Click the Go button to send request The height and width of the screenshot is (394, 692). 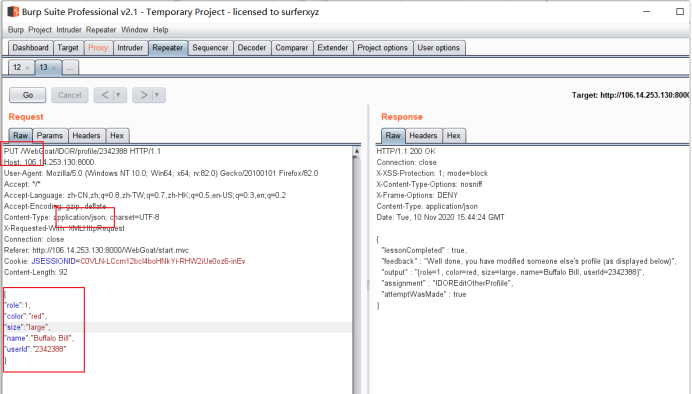click(28, 95)
